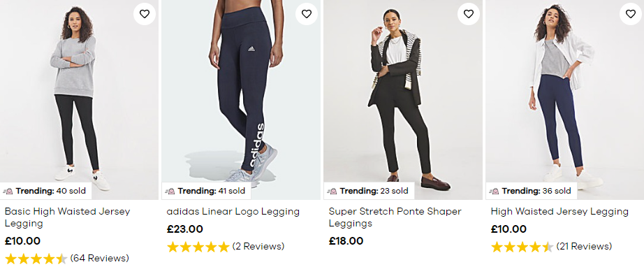The width and height of the screenshot is (644, 267).
Task: Click the Trending 36 sold badge icon
Action: click(494, 191)
